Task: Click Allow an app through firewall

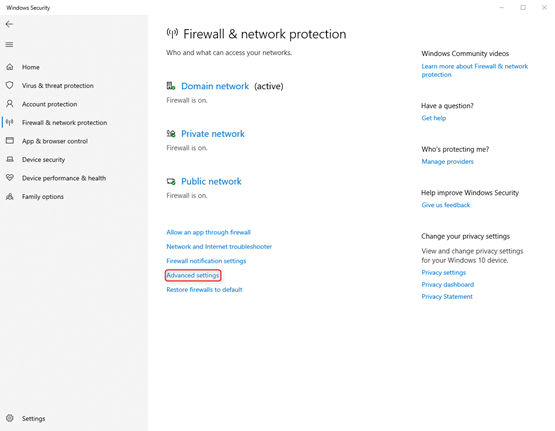Action: click(x=208, y=232)
